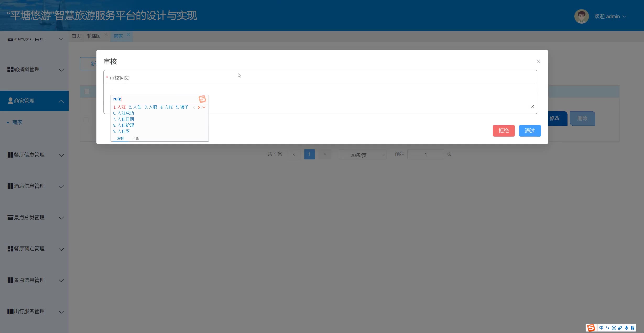Viewport: 644px width, 333px height.
Task: Open the emoji panel in the Sogou toolbar
Action: coord(614,328)
